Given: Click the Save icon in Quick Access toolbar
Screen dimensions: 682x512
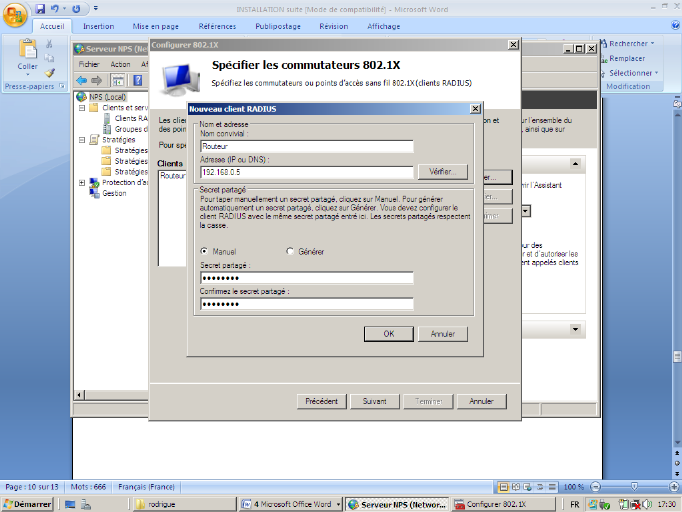Looking at the screenshot, I should [x=40, y=9].
